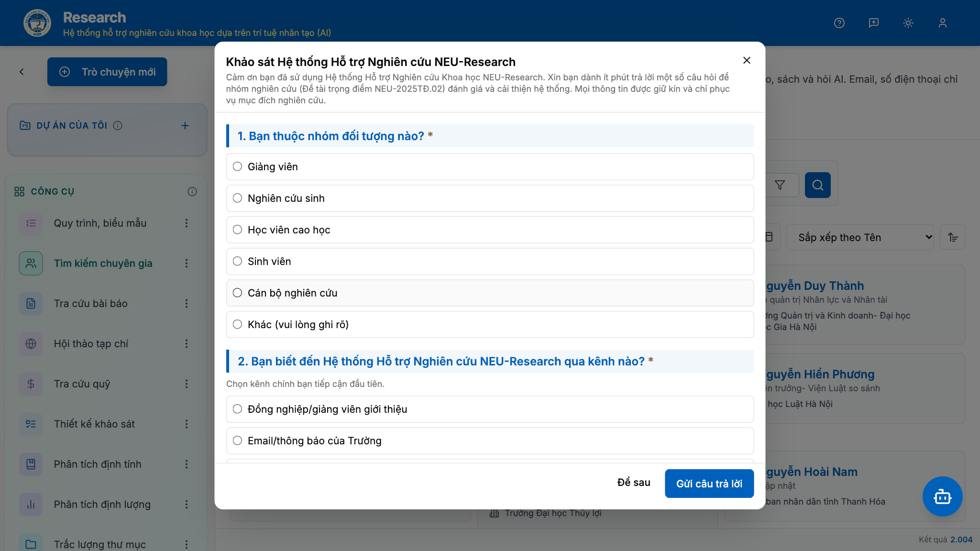This screenshot has width=980, height=551.
Task: Collapse the sidebar with the back chevron
Action: click(x=22, y=72)
